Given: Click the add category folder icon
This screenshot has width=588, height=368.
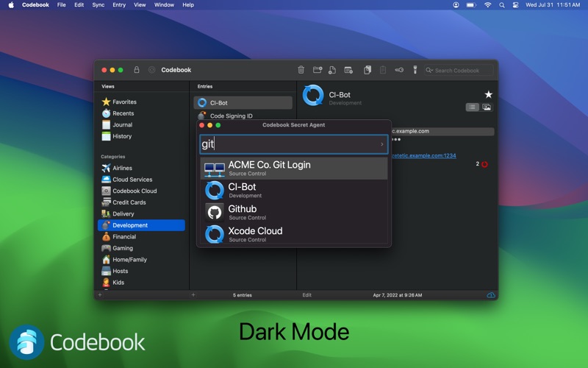Looking at the screenshot, I should click(318, 70).
